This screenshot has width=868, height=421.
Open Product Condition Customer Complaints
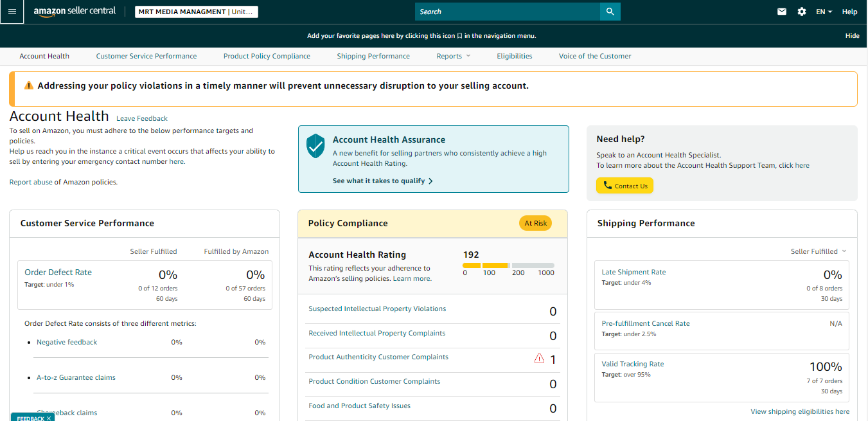tap(375, 381)
